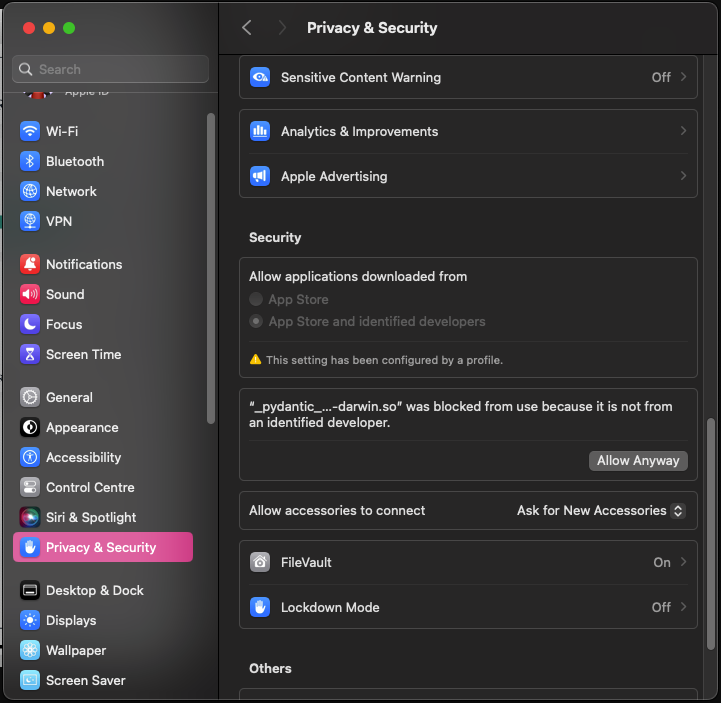Select Desktop & Dock sidebar item

(94, 590)
